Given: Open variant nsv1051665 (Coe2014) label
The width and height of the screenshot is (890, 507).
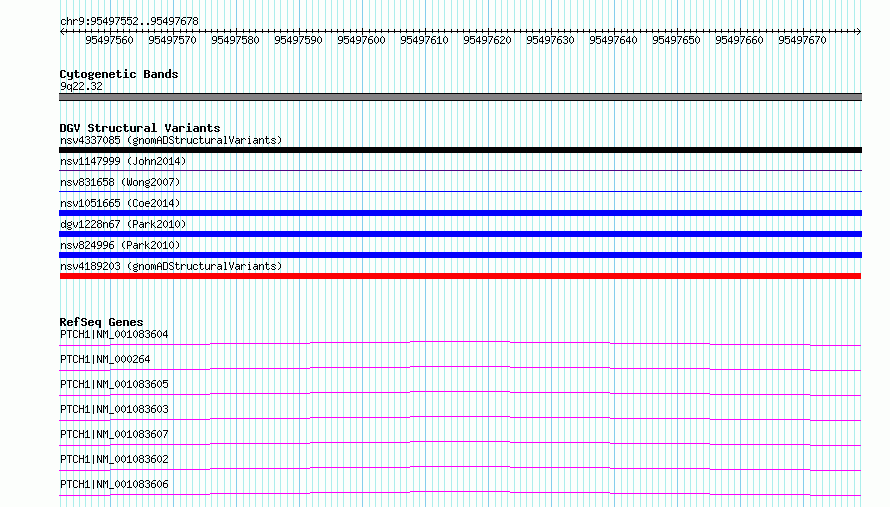Looking at the screenshot, I should pos(120,203).
